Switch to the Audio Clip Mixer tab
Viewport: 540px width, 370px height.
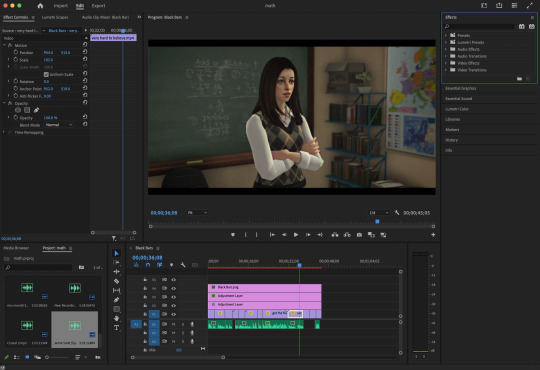pyautogui.click(x=105, y=17)
